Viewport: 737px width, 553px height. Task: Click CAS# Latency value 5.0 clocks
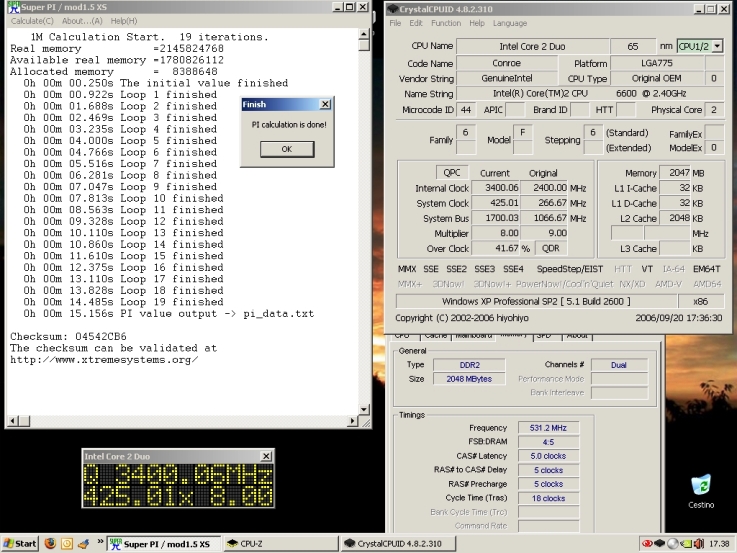548,456
